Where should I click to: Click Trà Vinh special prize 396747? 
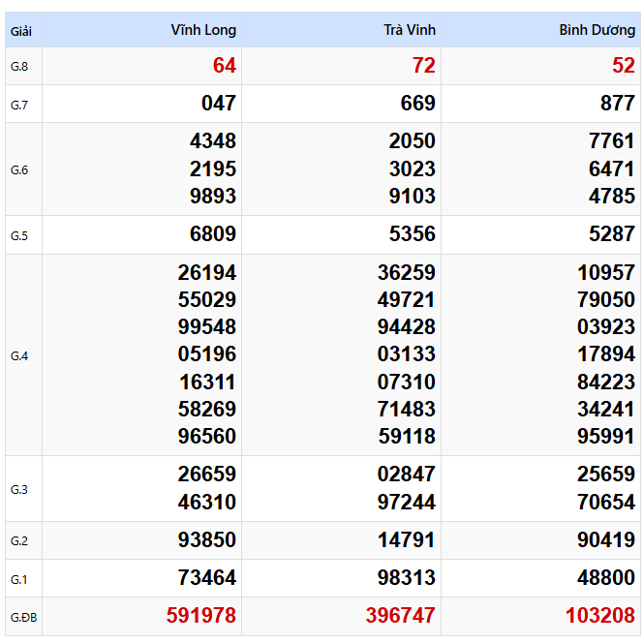coord(401,615)
